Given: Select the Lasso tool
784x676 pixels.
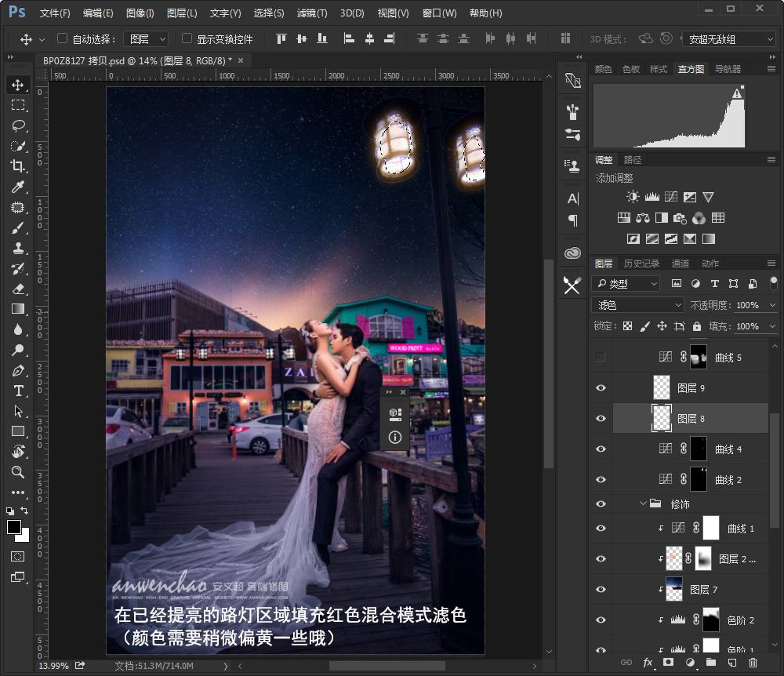Looking at the screenshot, I should (x=18, y=125).
